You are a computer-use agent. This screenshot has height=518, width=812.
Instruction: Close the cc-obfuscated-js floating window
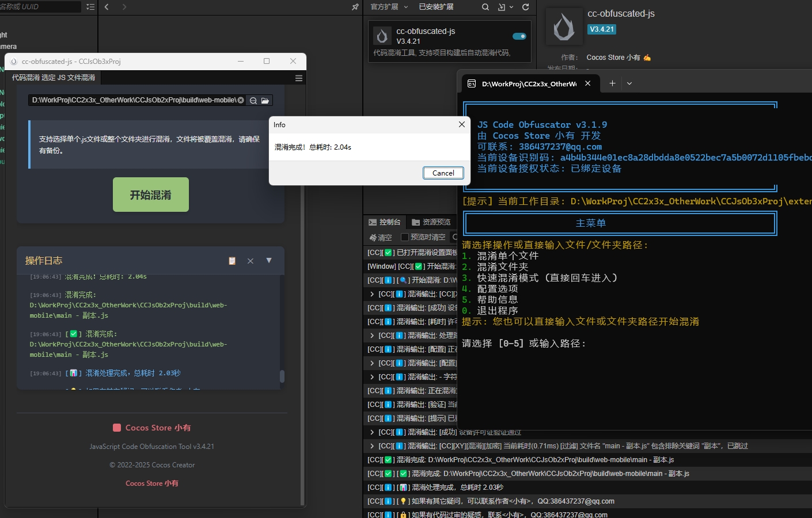click(x=293, y=61)
